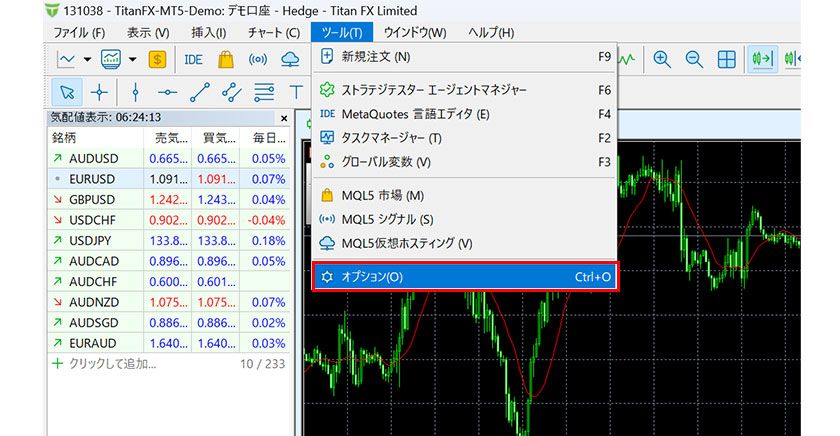Select the USDCHF row
This screenshot has width=840, height=436.
(x=169, y=220)
